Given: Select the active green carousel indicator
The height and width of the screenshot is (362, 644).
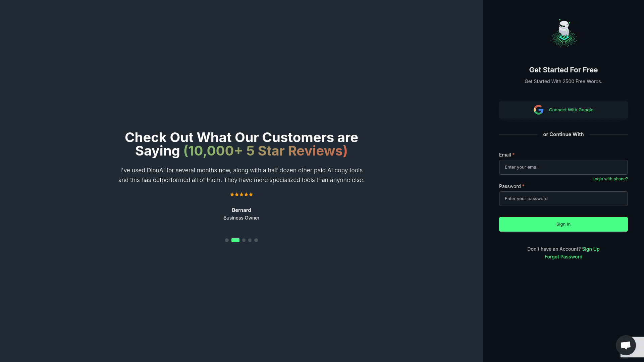Looking at the screenshot, I should tap(235, 240).
